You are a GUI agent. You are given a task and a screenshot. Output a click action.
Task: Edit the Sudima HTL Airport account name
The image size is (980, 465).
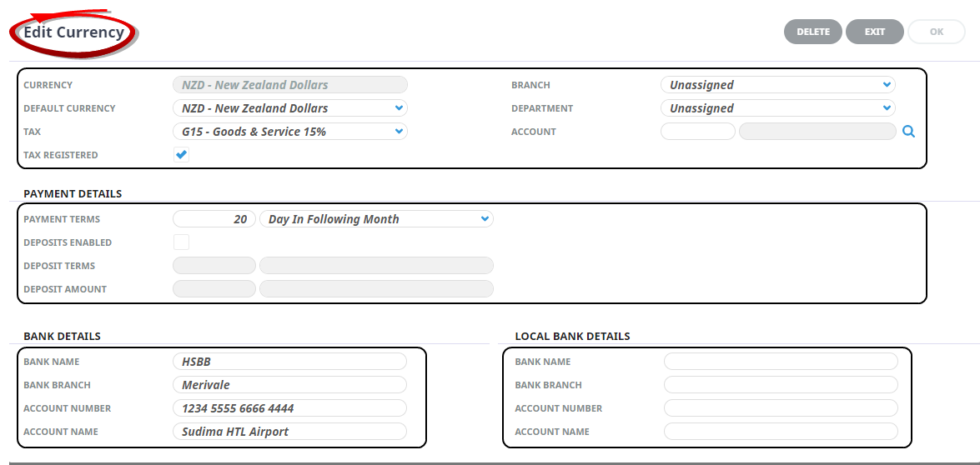click(x=289, y=432)
